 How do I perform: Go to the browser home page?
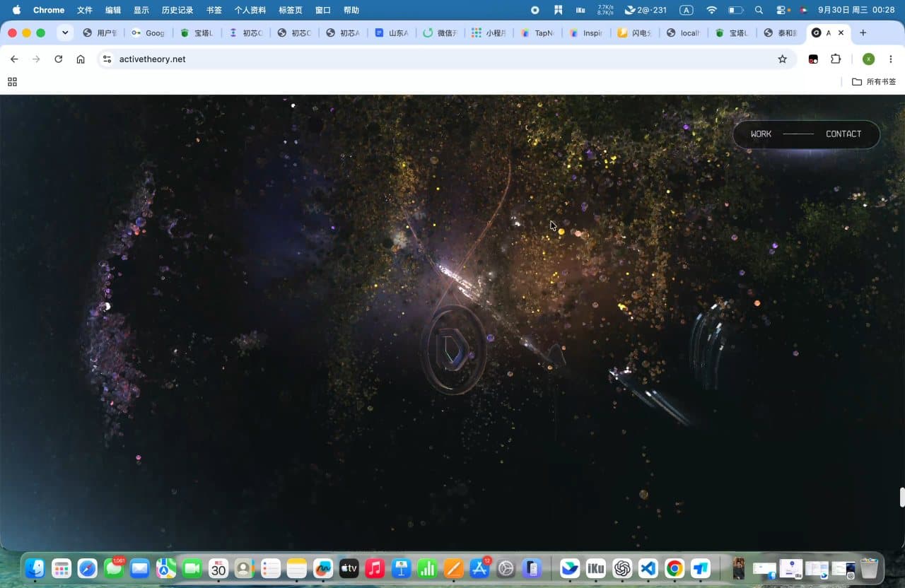[81, 59]
